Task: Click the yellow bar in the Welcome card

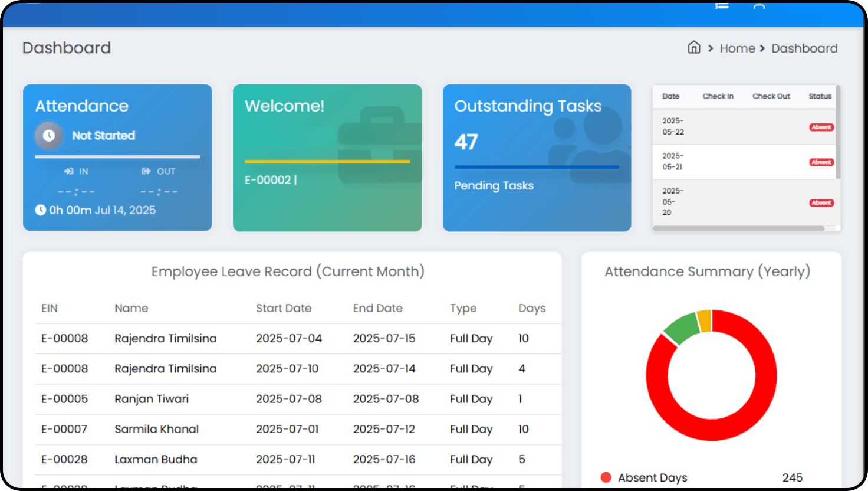Action: click(x=327, y=161)
